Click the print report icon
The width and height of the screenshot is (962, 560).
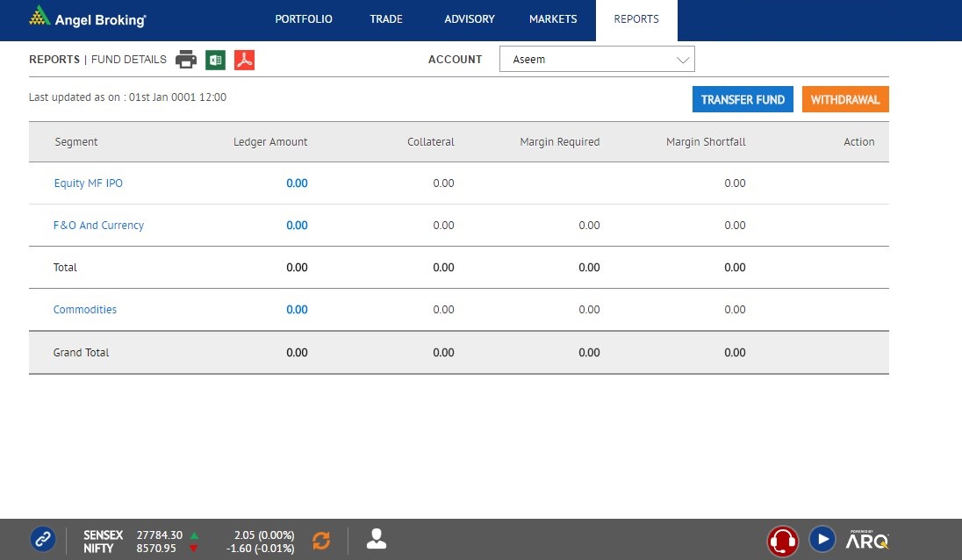pyautogui.click(x=185, y=60)
